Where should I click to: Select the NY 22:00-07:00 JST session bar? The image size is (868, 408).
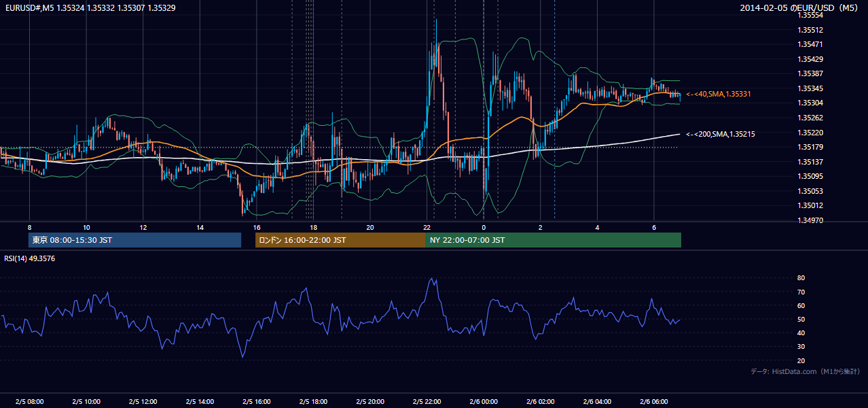click(554, 240)
